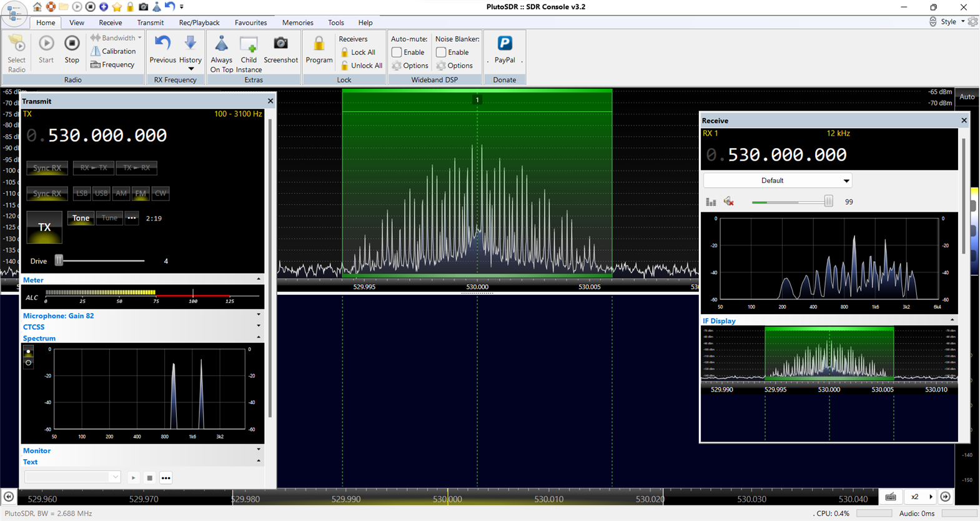Click the blue plus circle icon in quick access toolbar
Viewport: 980px width, 521px height.
104,7
